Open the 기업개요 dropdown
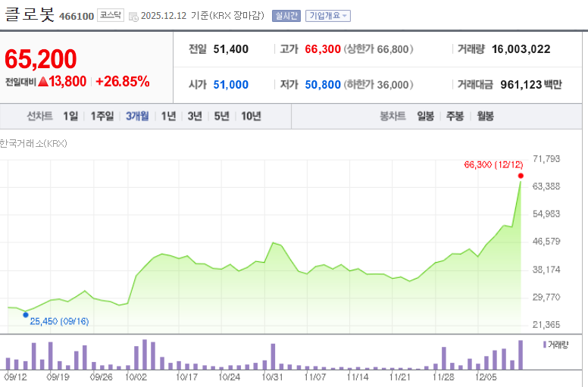This screenshot has width=588, height=387. pos(328,16)
